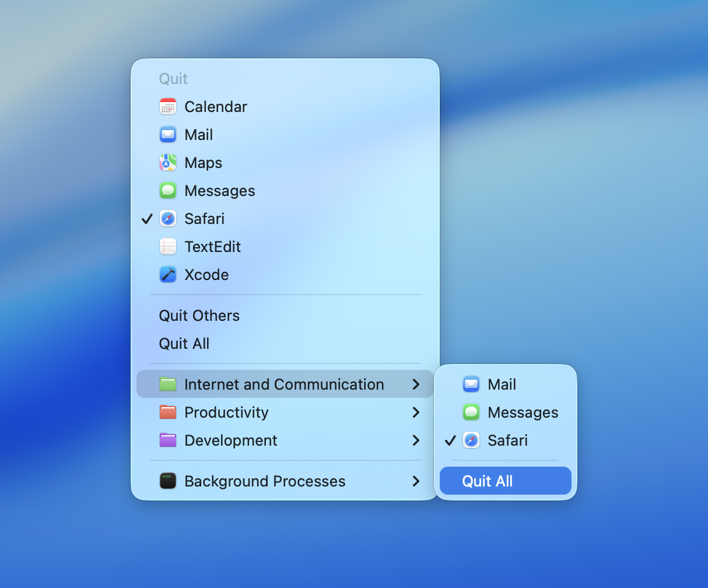708x588 pixels.
Task: Click Quit All in the main menu
Action: pyautogui.click(x=184, y=344)
